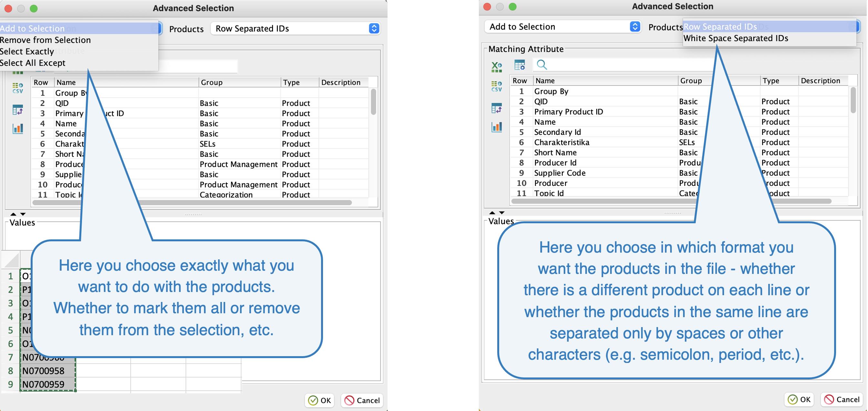The image size is (868, 411).
Task: Click the horizontal scrollbar of right window attribute table
Action: (x=671, y=201)
